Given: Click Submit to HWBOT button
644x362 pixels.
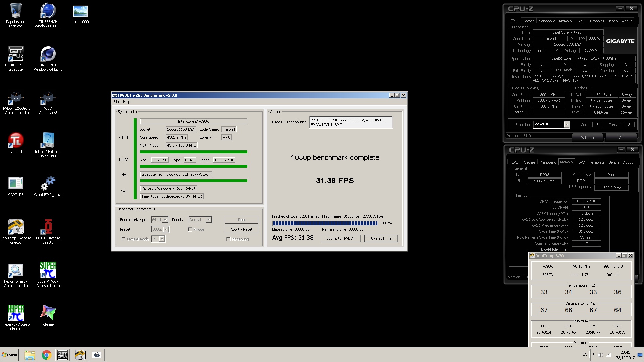Looking at the screenshot, I should coord(341,238).
